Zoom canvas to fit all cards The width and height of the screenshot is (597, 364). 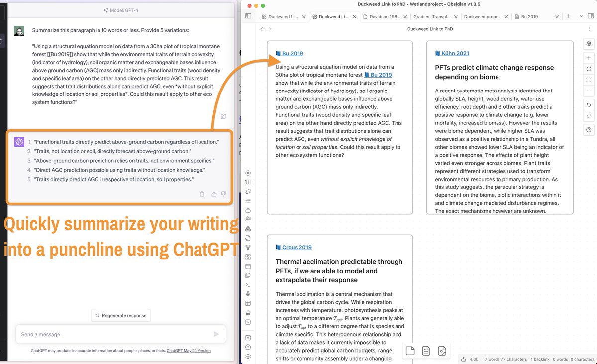(x=589, y=80)
